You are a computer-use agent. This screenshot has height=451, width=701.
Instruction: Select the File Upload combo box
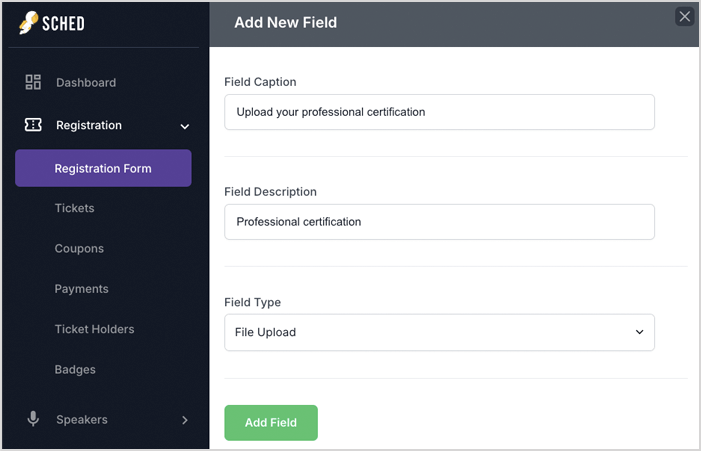439,332
